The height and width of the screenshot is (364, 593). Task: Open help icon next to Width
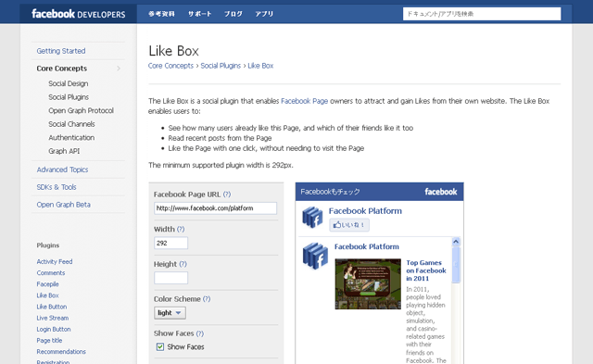pos(181,229)
